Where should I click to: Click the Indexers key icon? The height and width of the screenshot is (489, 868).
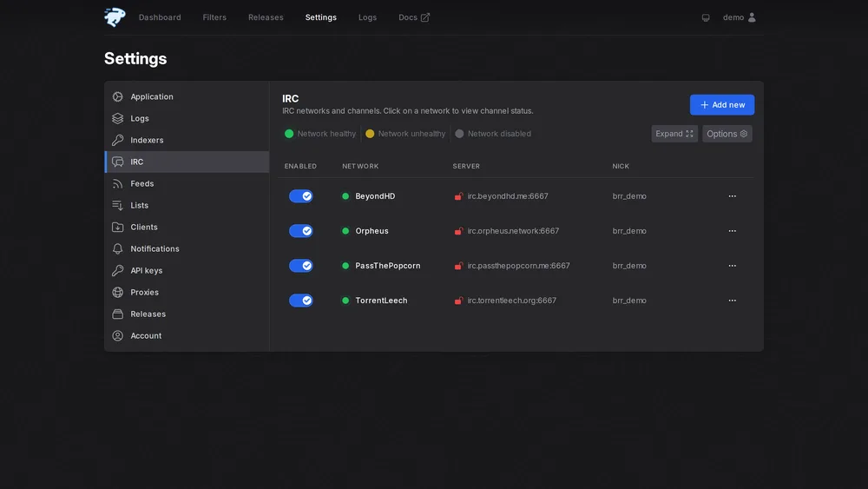click(117, 140)
